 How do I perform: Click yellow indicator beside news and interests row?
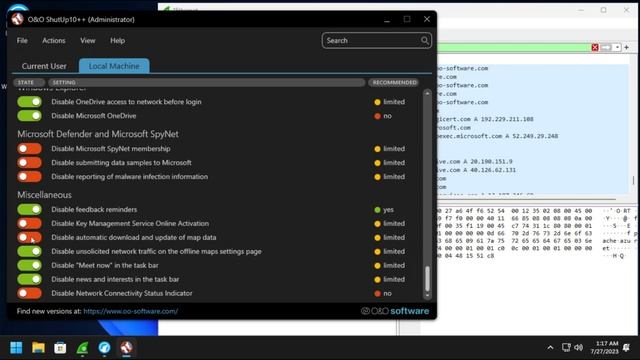[377, 280]
